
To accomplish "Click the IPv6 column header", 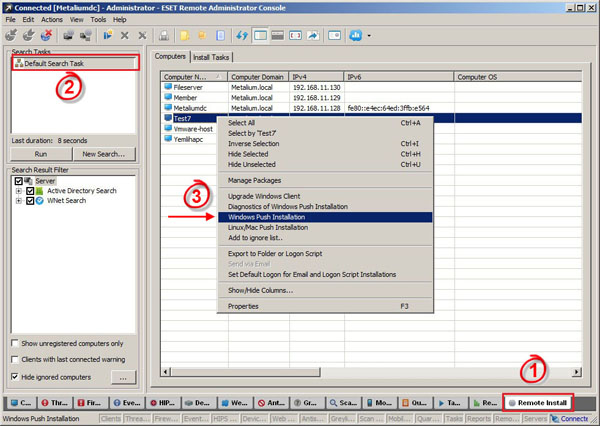I will (x=398, y=77).
